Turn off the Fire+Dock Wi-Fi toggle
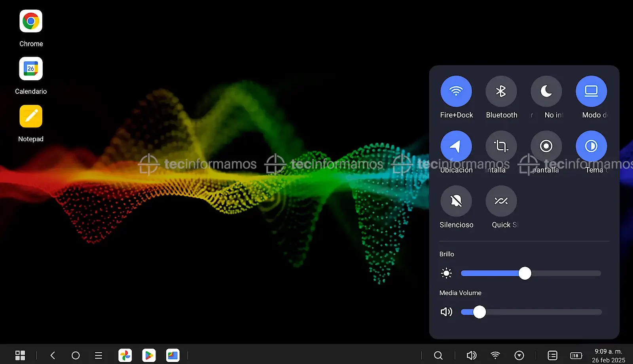 (456, 91)
